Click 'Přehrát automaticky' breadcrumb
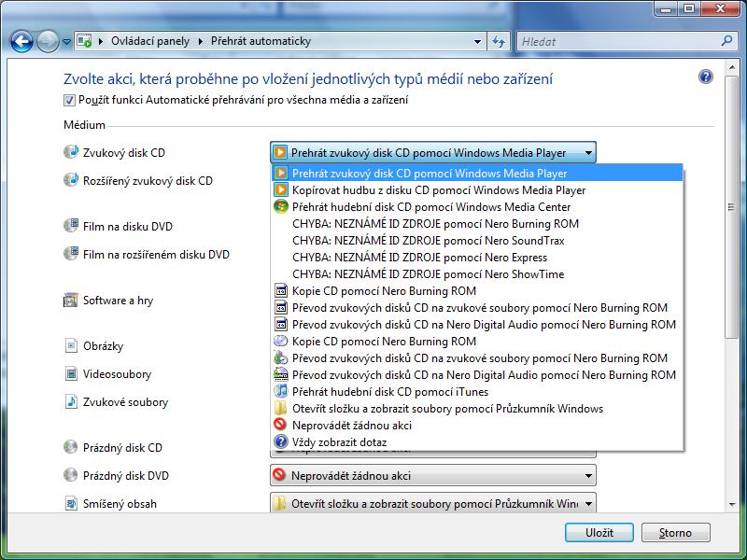 261,41
